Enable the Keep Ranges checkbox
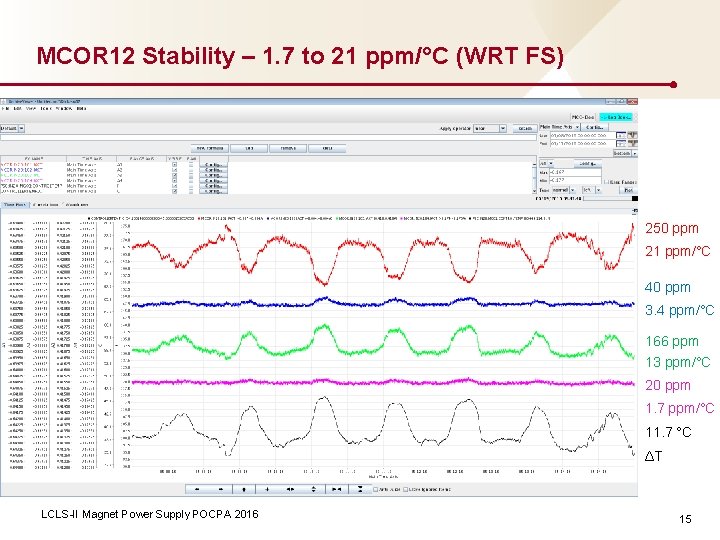The image size is (720, 540). click(x=606, y=182)
